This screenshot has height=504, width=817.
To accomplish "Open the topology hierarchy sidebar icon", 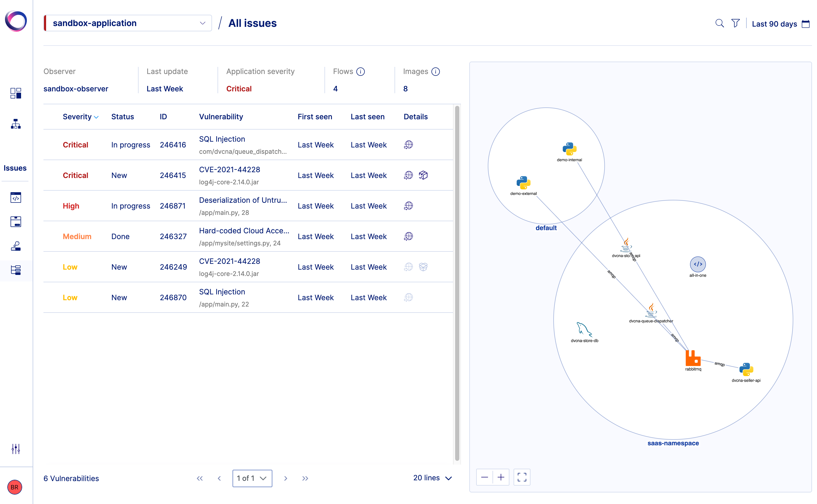I will 16,124.
